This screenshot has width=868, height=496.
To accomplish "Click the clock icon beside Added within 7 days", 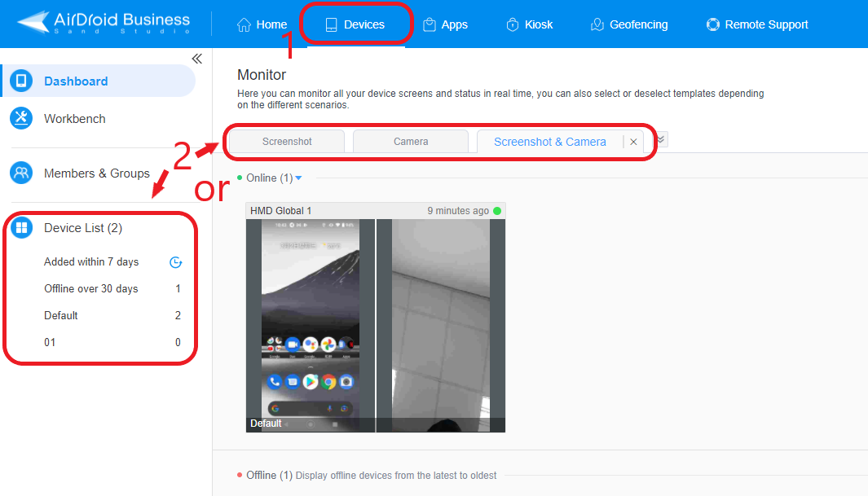I will click(x=175, y=262).
